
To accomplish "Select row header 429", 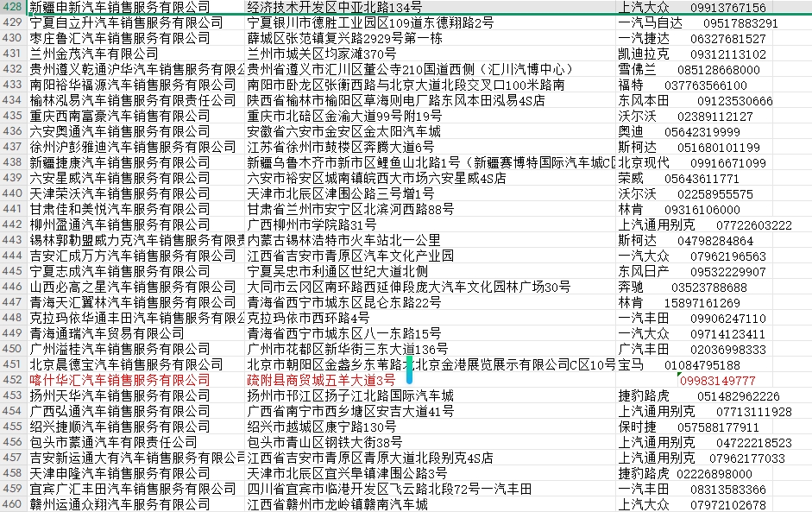I will 12,22.
